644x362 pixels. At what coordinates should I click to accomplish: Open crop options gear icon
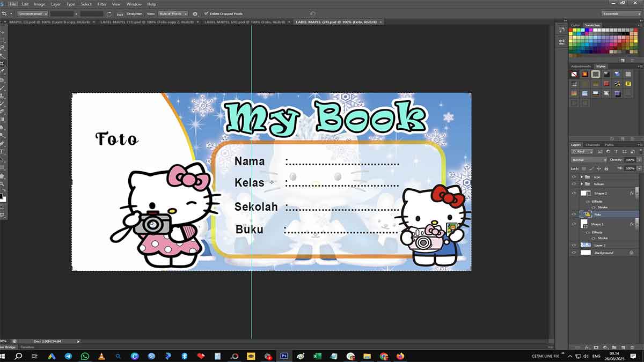click(x=195, y=13)
